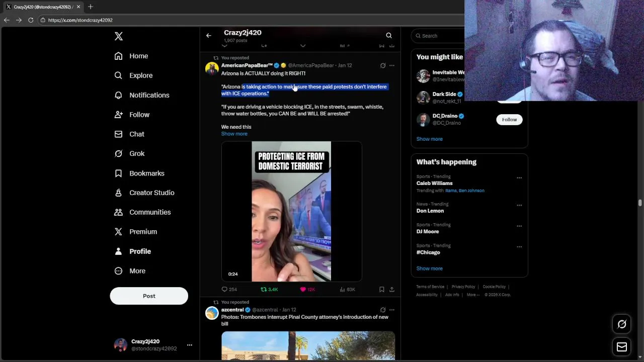Screen dimensions: 644x362
Task: Click the Post button
Action: coord(149,296)
